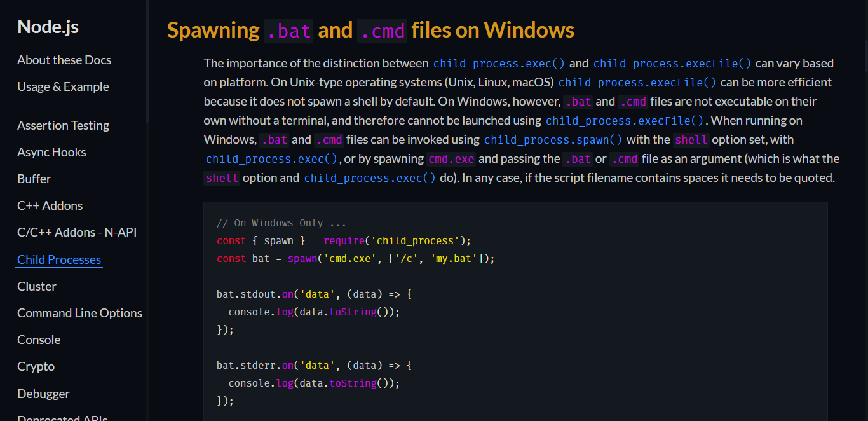The image size is (868, 421).
Task: Open the Crypto documentation page
Action: (x=36, y=366)
